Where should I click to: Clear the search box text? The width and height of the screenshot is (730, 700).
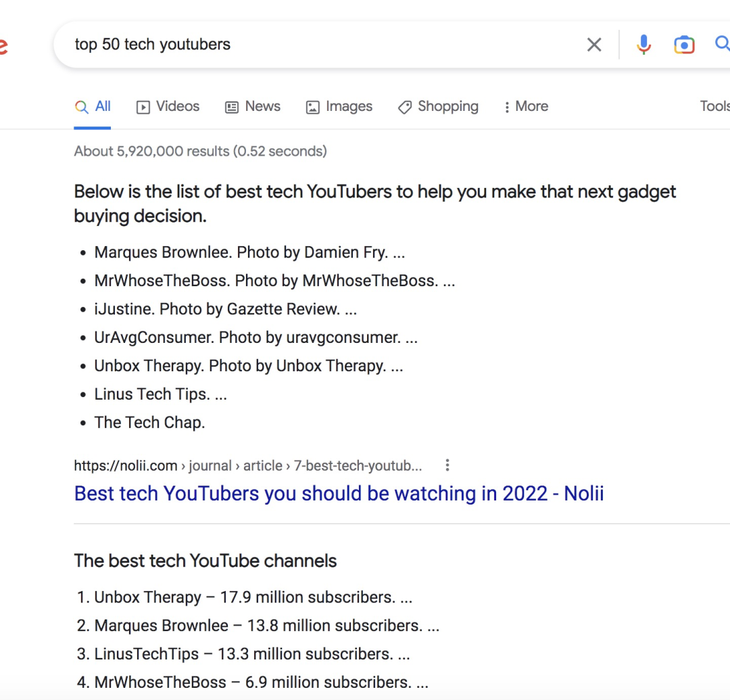click(x=594, y=45)
